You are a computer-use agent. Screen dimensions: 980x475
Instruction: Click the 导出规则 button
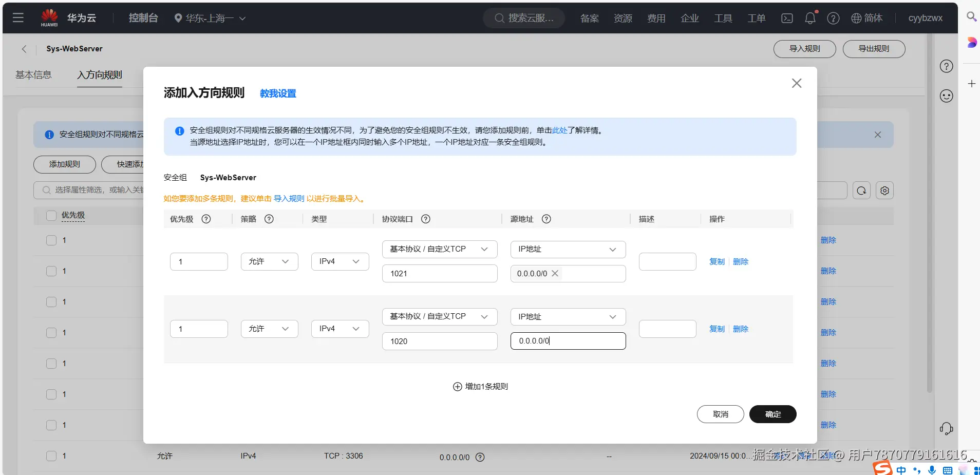pyautogui.click(x=874, y=49)
